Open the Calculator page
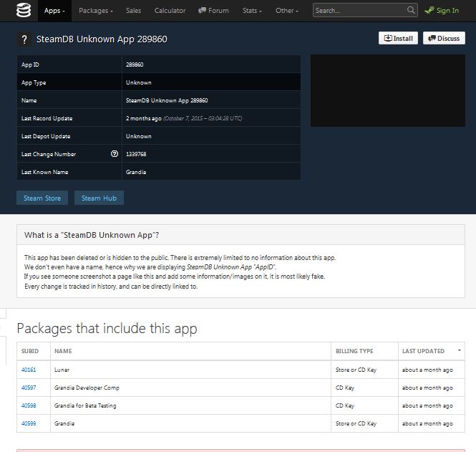The height and width of the screenshot is (452, 476). click(x=170, y=11)
